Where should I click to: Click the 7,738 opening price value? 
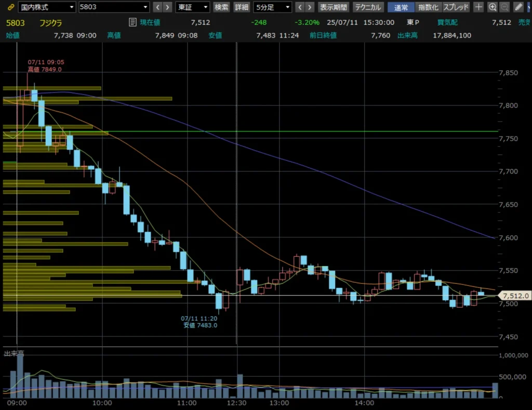[63, 35]
